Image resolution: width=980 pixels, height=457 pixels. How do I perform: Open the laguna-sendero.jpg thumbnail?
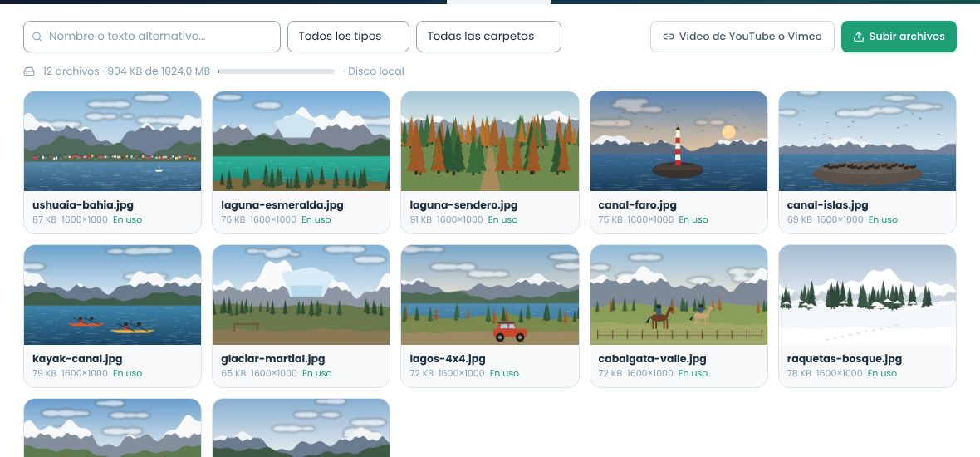[489, 141]
